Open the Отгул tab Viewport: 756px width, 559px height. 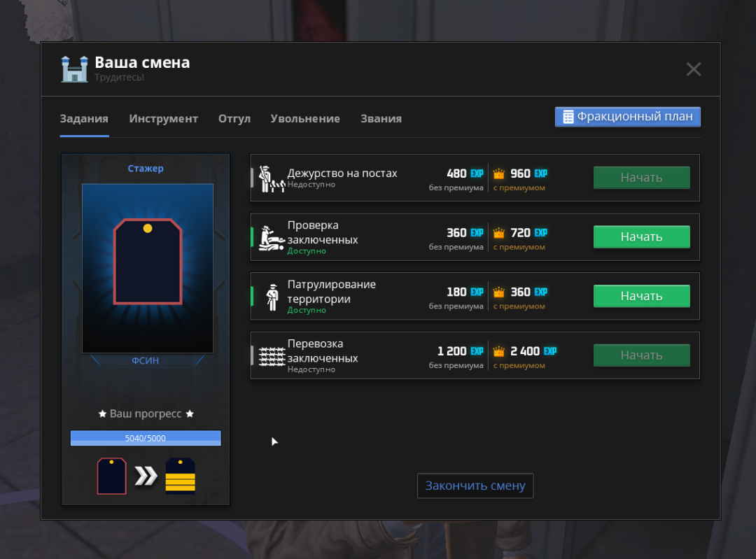pyautogui.click(x=234, y=119)
